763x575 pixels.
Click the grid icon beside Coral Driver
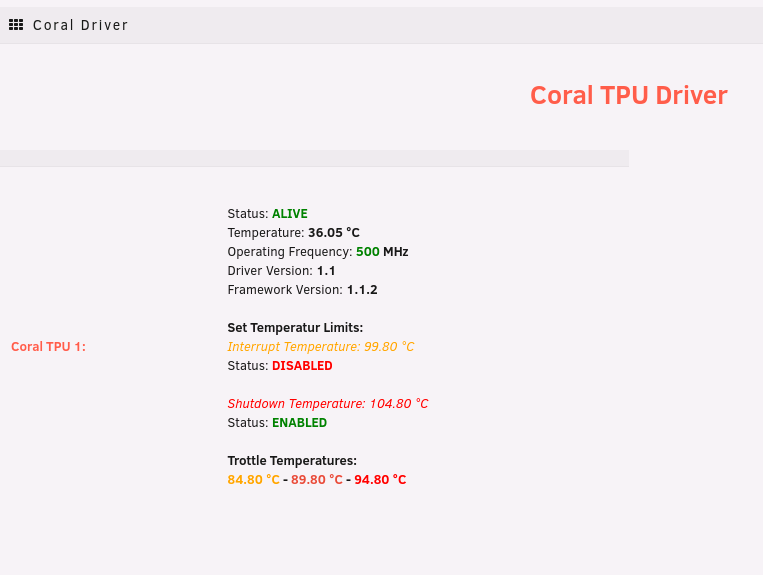pyautogui.click(x=16, y=25)
